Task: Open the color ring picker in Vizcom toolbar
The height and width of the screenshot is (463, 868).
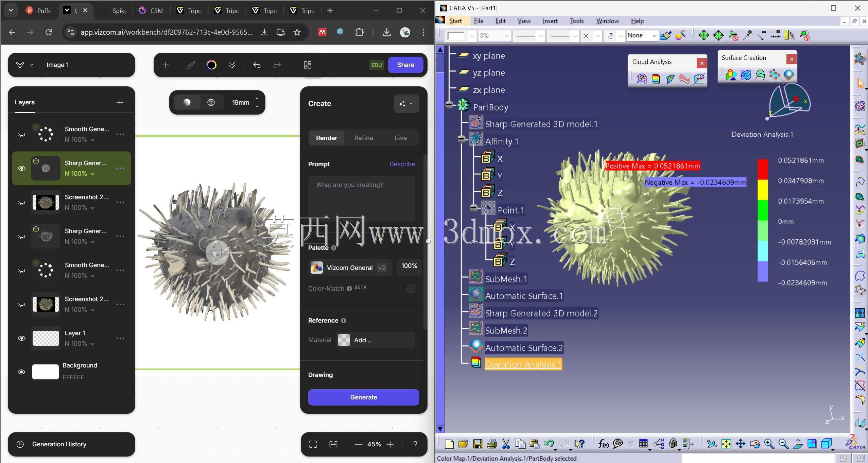Action: pyautogui.click(x=211, y=65)
